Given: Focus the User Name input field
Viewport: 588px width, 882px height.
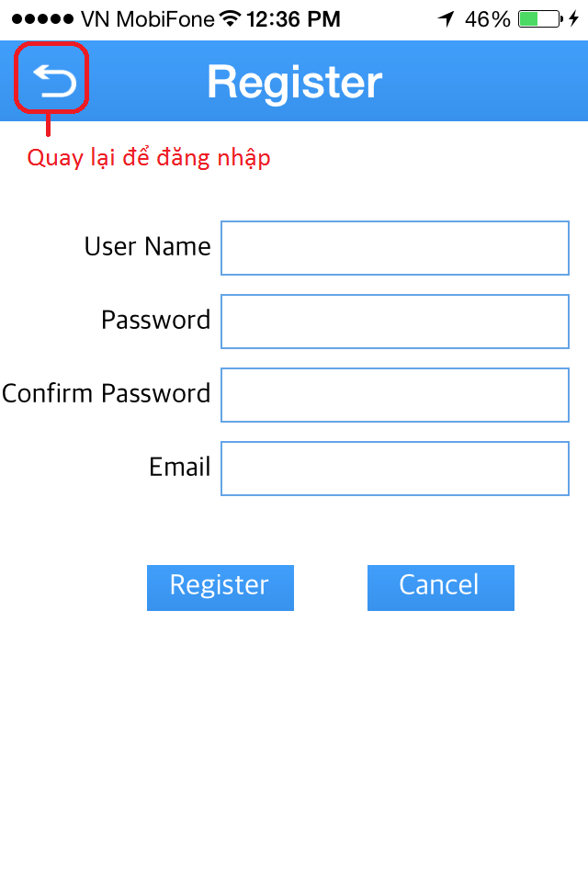Looking at the screenshot, I should pos(395,248).
